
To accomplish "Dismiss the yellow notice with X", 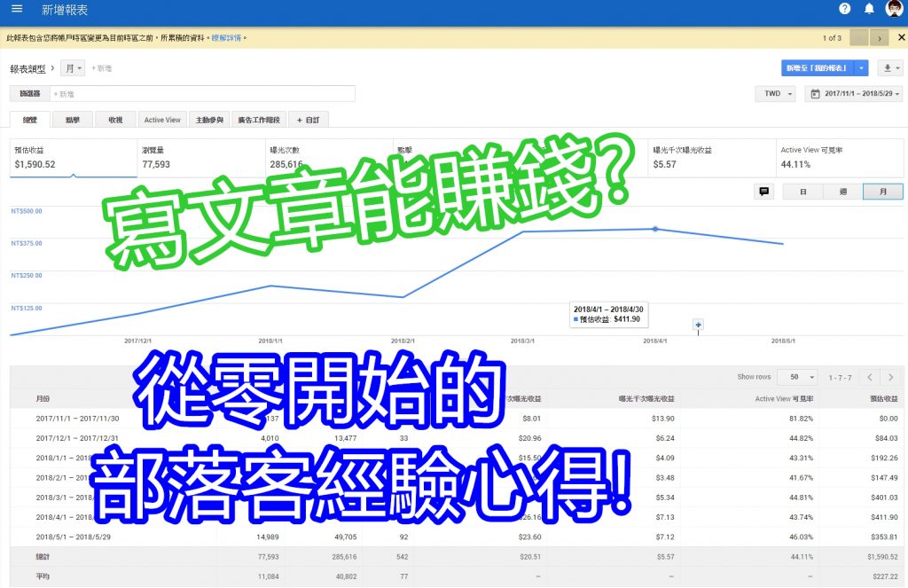I will click(x=899, y=38).
